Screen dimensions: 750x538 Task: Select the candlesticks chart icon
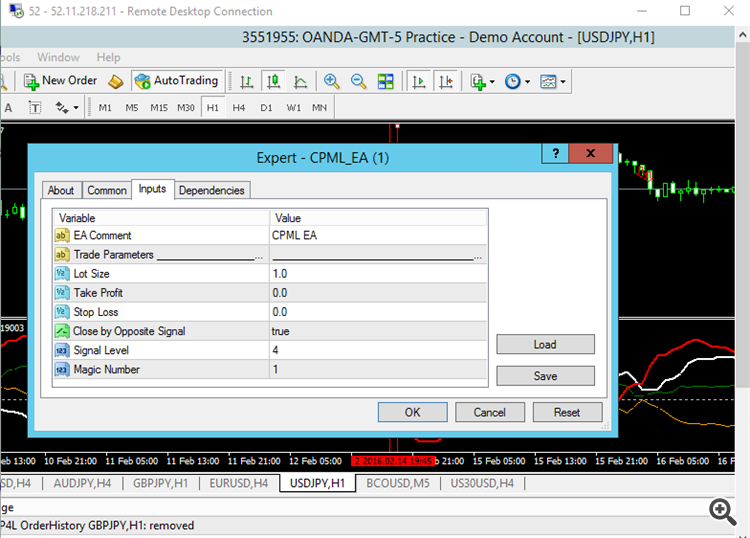pos(274,82)
